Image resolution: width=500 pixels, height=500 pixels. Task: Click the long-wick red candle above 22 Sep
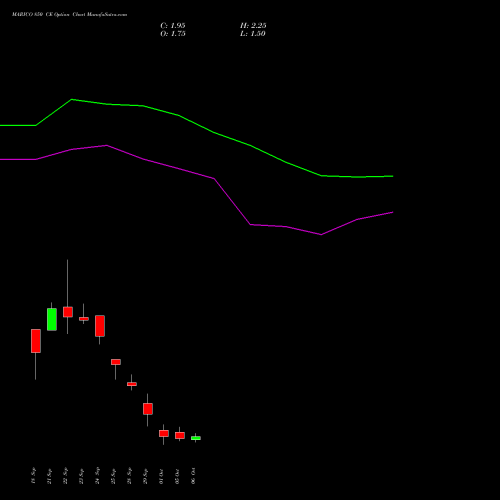68,312
